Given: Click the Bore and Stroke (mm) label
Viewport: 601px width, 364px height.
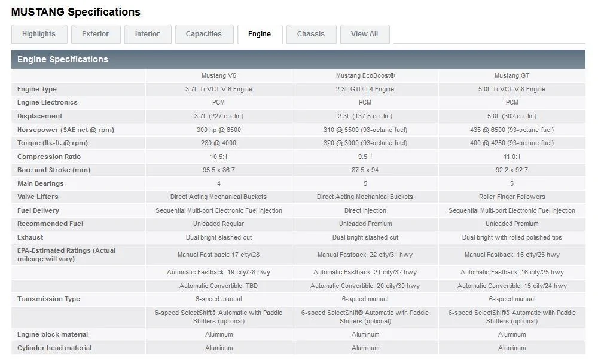Looking at the screenshot, I should (54, 170).
